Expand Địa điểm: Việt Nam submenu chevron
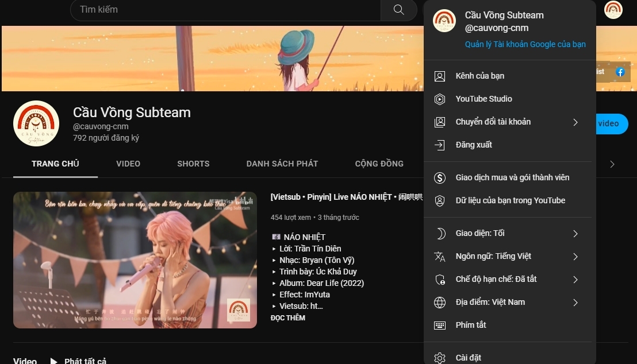 (x=575, y=303)
